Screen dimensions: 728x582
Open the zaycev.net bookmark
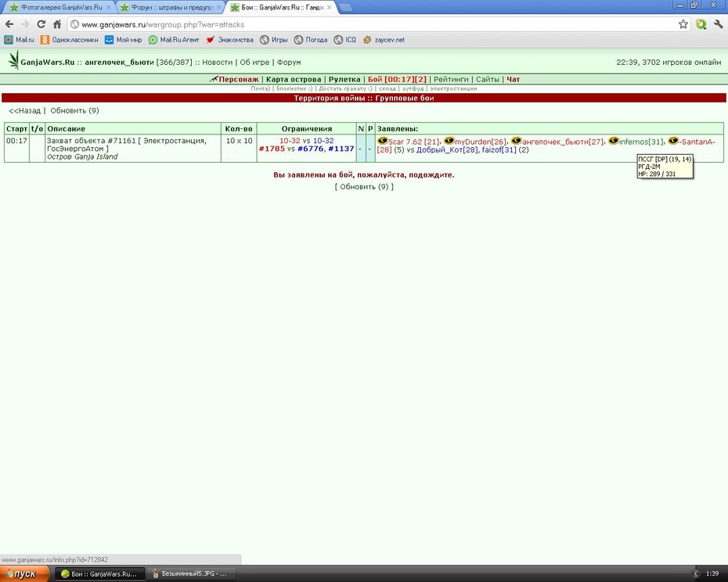(x=384, y=40)
